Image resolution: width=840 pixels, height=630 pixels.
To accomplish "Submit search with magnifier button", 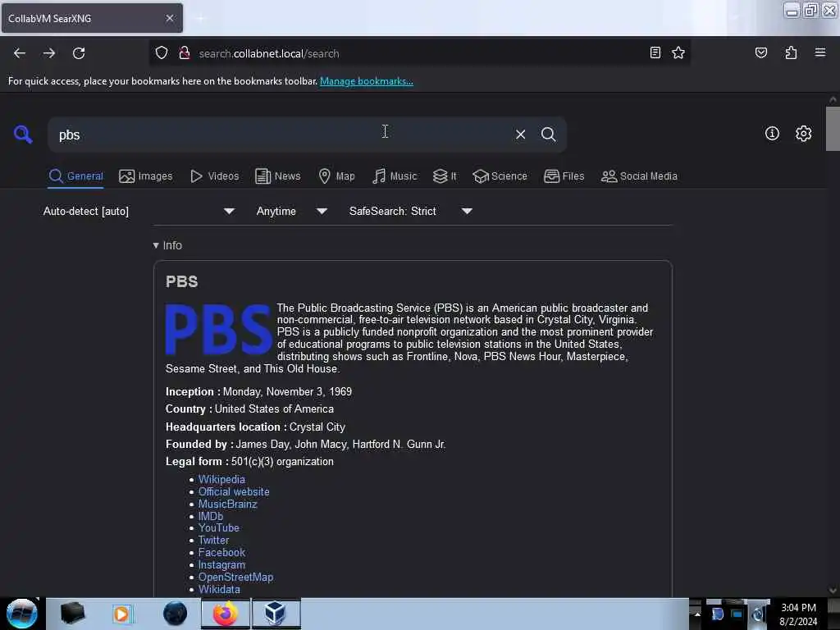I will point(549,135).
